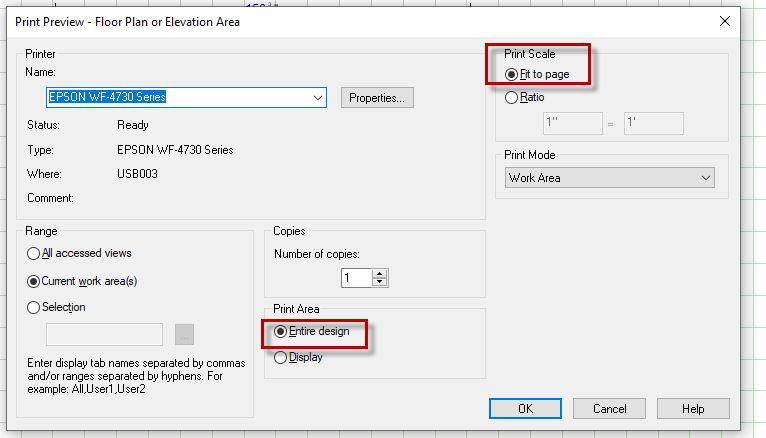This screenshot has width=766, height=438.
Task: Select the Ratio print scale option
Action: tap(513, 98)
